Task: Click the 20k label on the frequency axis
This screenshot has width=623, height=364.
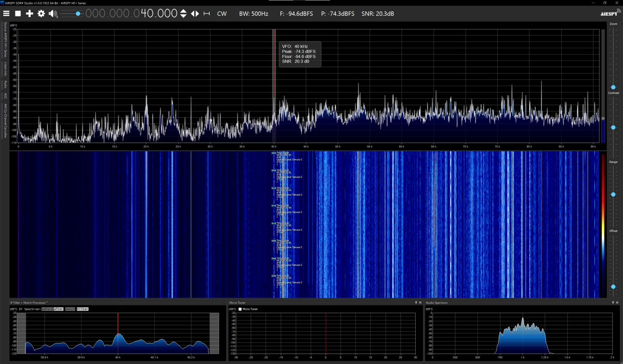Action: pyautogui.click(x=146, y=146)
